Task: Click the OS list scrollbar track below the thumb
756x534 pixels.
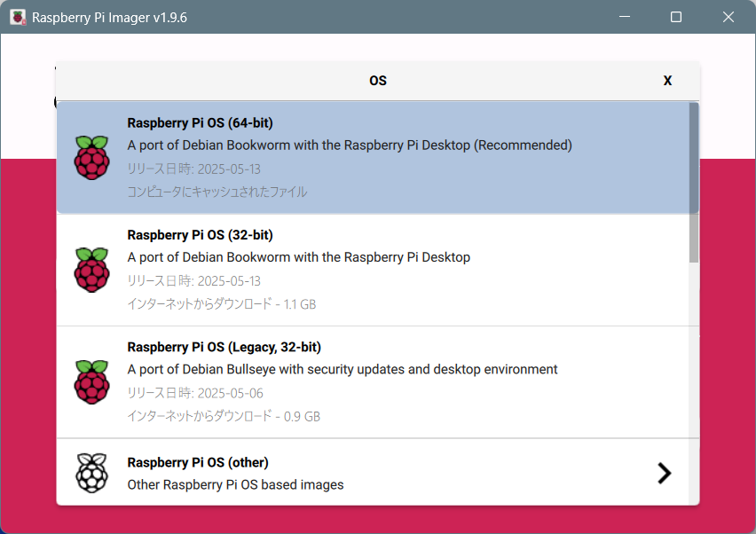Action: point(694,383)
